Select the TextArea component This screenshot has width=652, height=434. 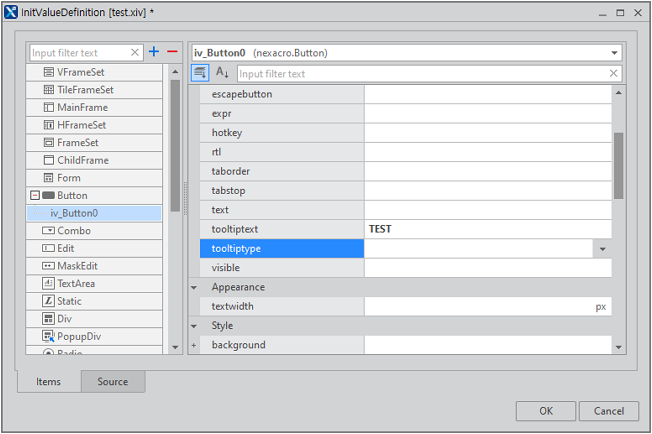[x=76, y=283]
